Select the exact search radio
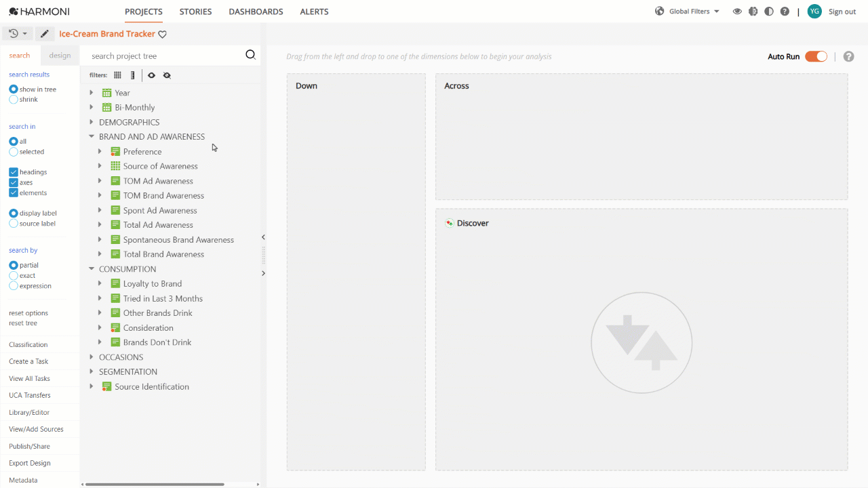 click(14, 276)
